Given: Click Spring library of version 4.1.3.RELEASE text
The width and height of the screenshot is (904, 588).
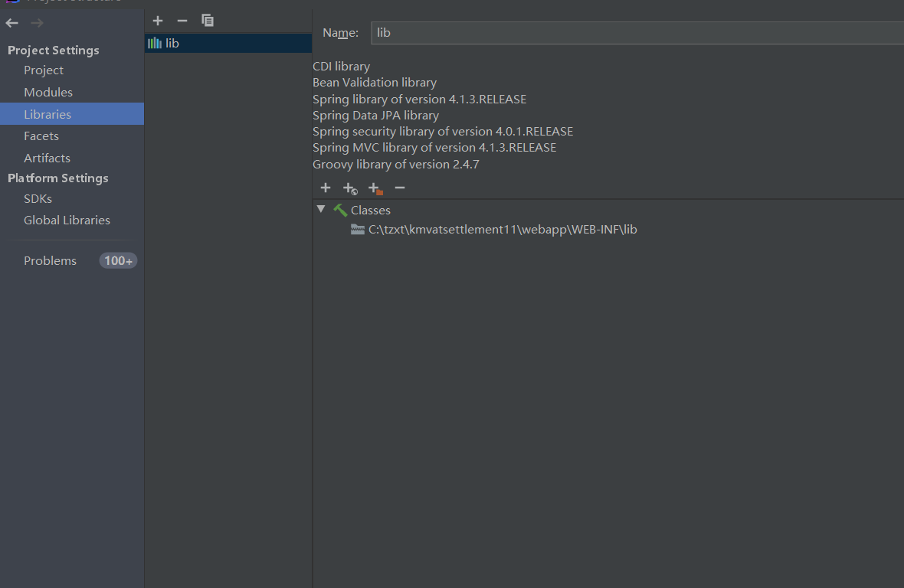Looking at the screenshot, I should pos(419,99).
